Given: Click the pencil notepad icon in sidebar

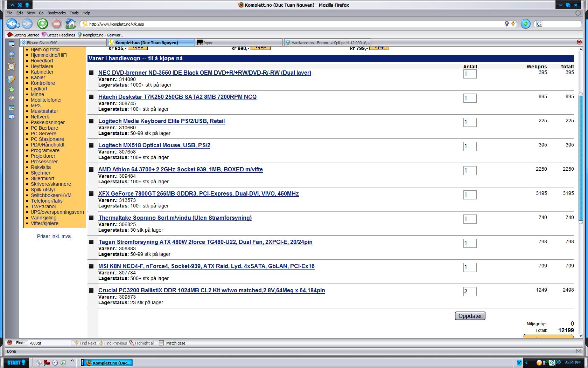Looking at the screenshot, I should point(12,80).
